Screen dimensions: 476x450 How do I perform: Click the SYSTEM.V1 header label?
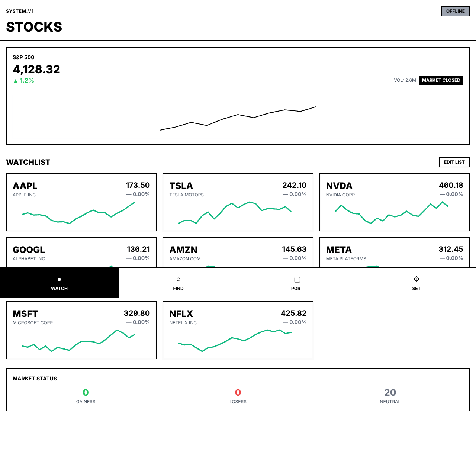coord(20,11)
